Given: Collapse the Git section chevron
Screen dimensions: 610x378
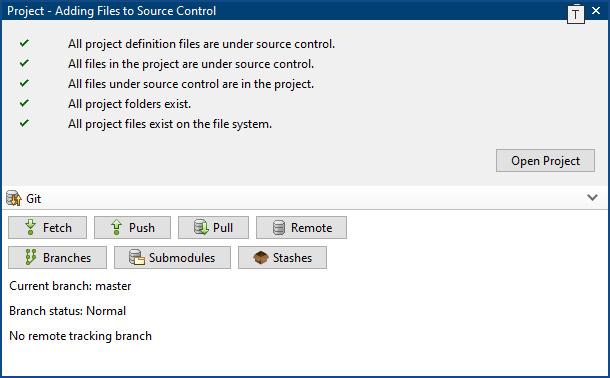Looking at the screenshot, I should pyautogui.click(x=592, y=198).
